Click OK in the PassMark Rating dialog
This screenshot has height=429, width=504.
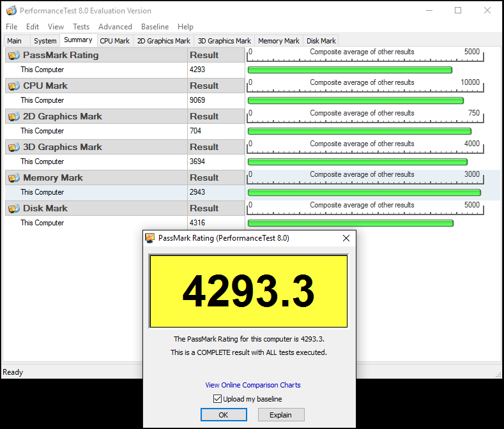tap(224, 415)
